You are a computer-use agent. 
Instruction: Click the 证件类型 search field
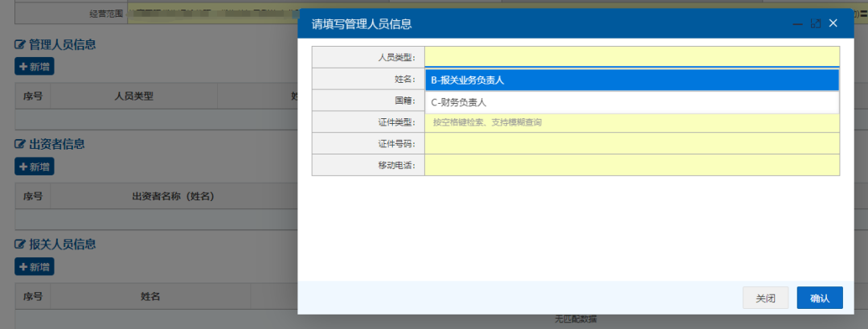[632, 122]
